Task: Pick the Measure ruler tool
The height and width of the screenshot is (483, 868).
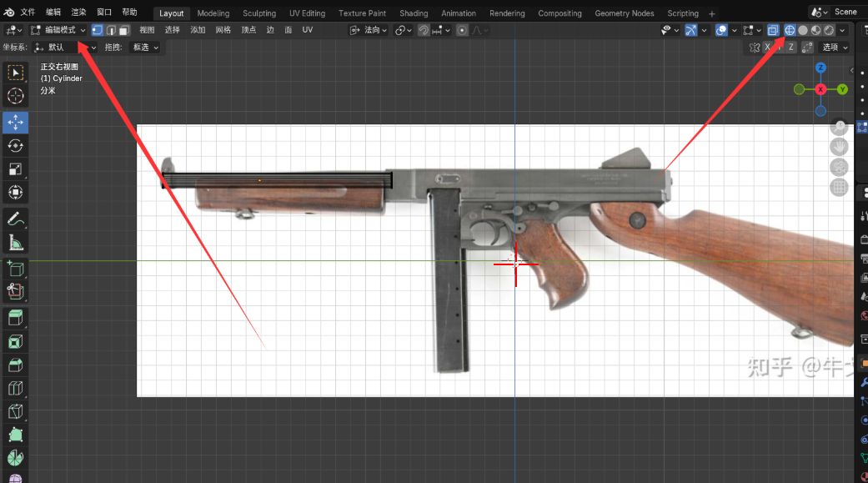Action: [x=15, y=243]
